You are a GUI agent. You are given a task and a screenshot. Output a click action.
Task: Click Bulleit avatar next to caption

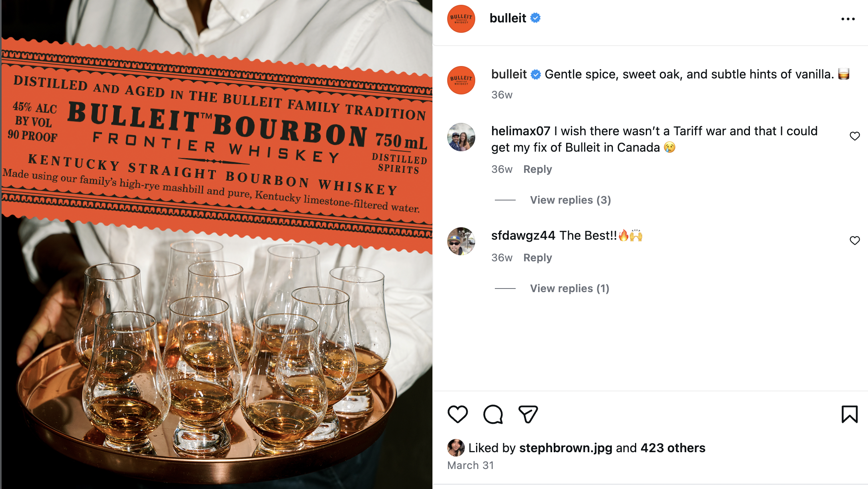pos(461,80)
